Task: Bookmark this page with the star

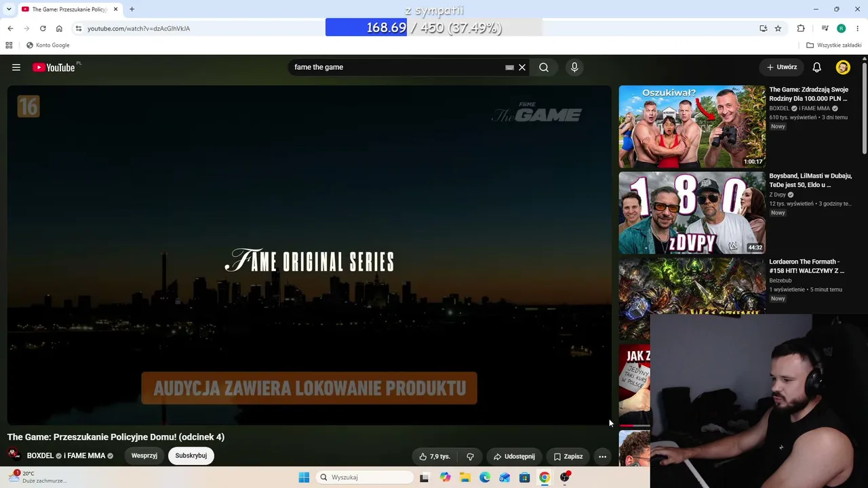Action: point(778,28)
